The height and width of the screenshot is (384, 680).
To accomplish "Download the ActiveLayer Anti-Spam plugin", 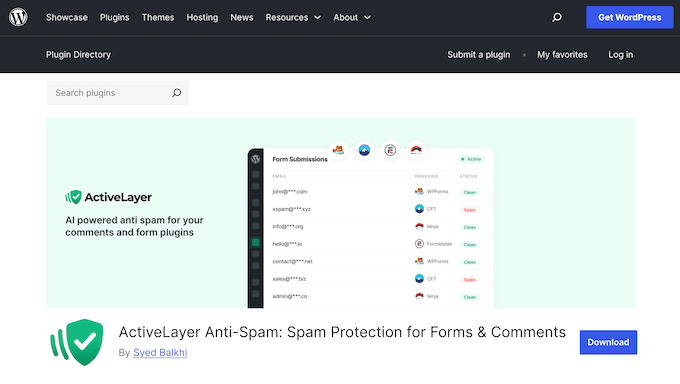I will [x=608, y=342].
